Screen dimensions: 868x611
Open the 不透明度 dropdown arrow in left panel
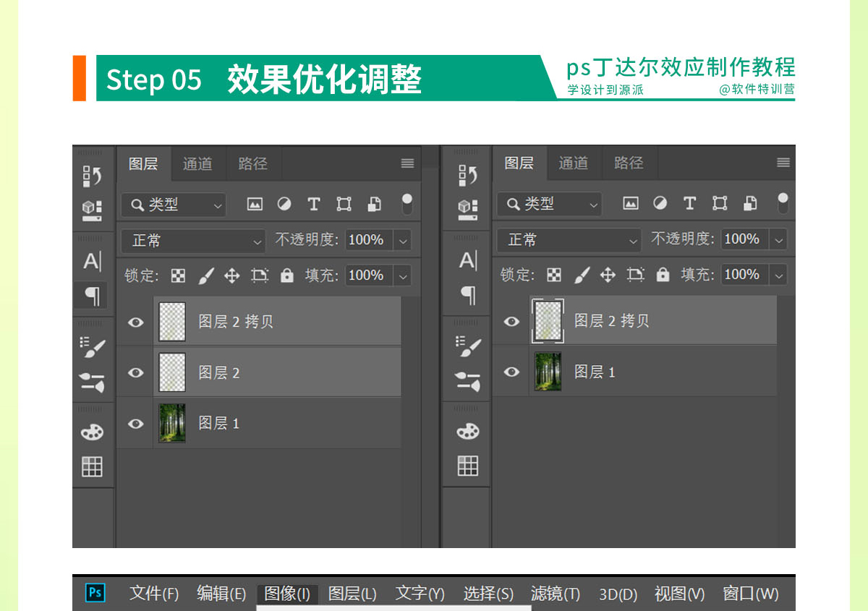(403, 240)
